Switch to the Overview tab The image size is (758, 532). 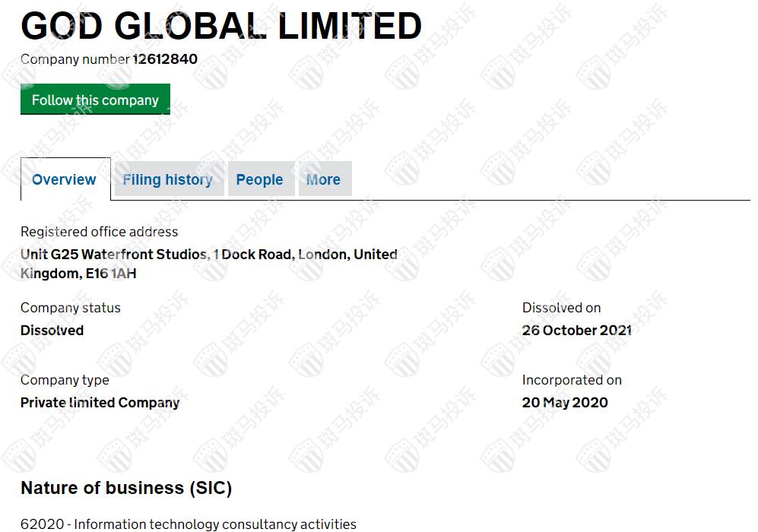[65, 180]
